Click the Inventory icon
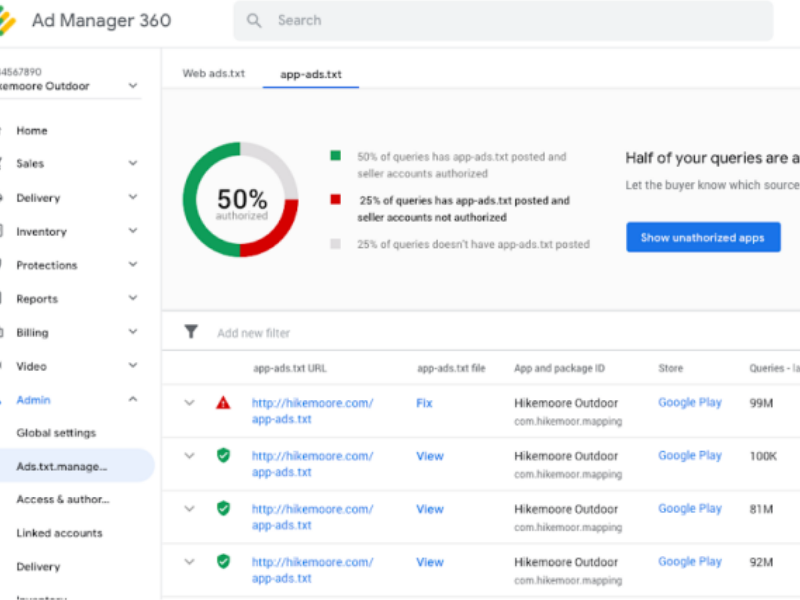The height and width of the screenshot is (600, 800). [4, 231]
